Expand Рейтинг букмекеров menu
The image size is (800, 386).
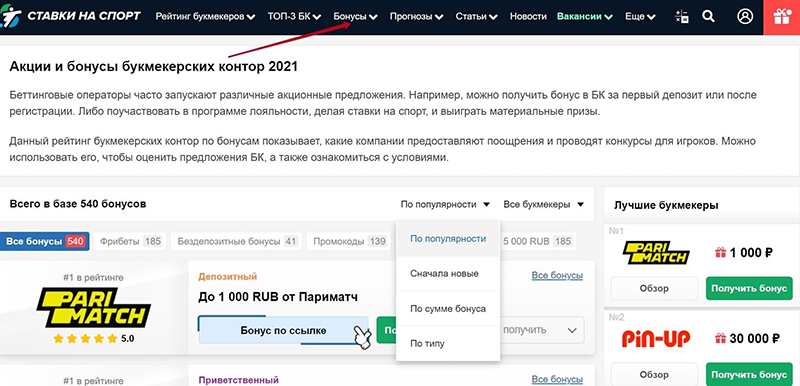click(x=205, y=16)
